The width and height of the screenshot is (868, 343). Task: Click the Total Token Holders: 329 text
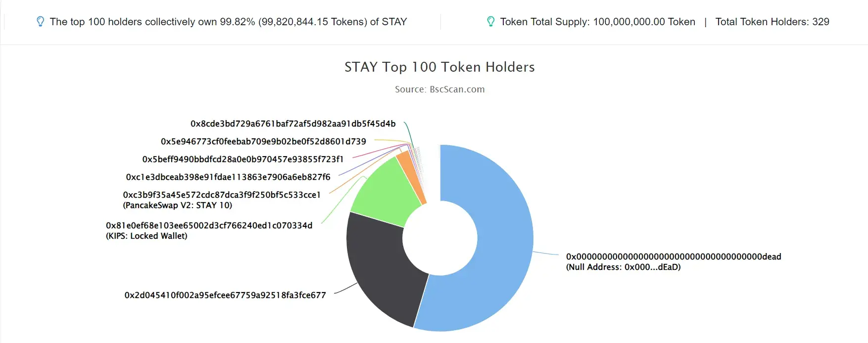coord(772,22)
